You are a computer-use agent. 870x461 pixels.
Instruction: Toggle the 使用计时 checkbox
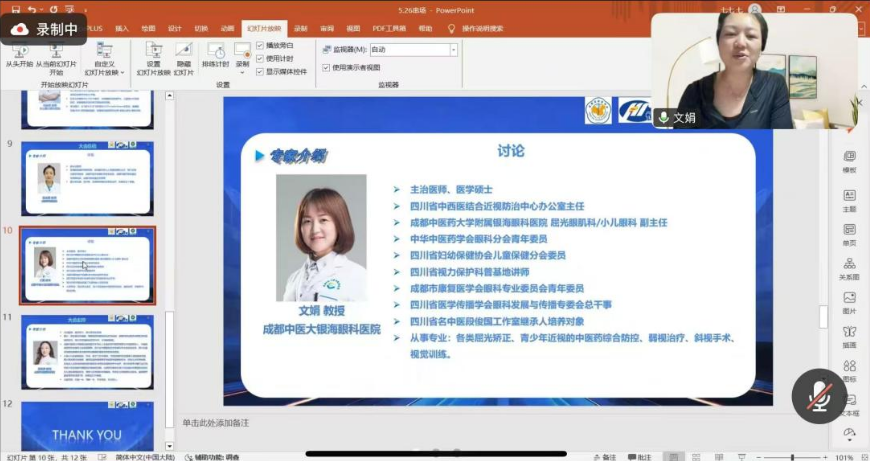tap(260, 58)
